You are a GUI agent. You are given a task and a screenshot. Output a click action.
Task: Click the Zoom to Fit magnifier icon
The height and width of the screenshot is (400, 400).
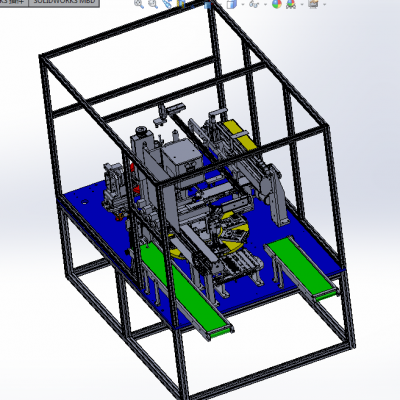pos(139,4)
